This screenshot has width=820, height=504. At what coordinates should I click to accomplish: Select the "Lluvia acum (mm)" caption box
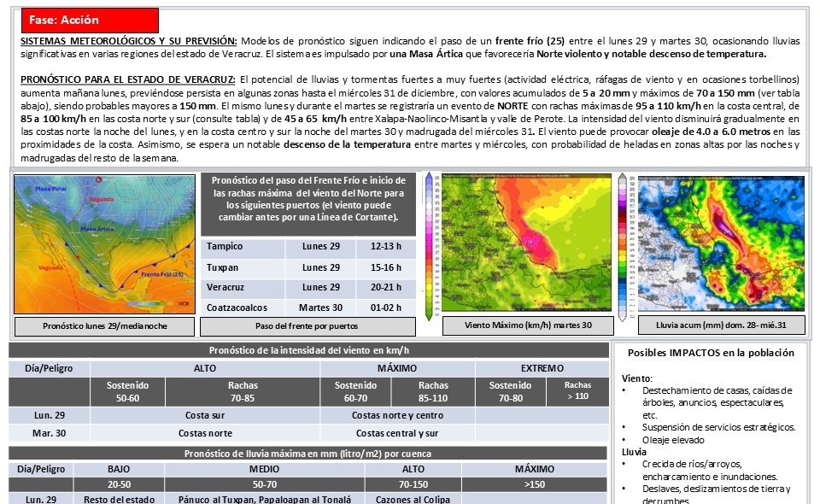click(x=721, y=326)
